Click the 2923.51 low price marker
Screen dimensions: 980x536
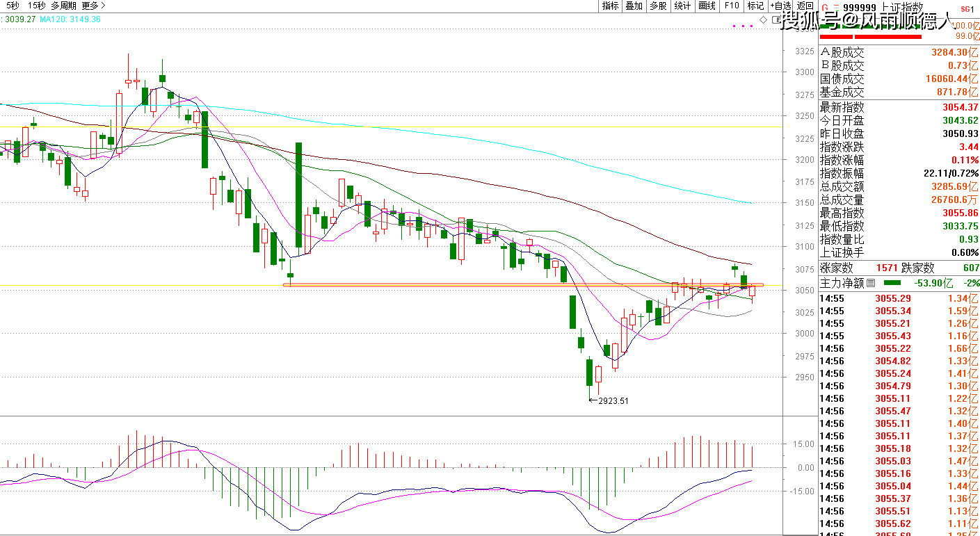tap(613, 400)
